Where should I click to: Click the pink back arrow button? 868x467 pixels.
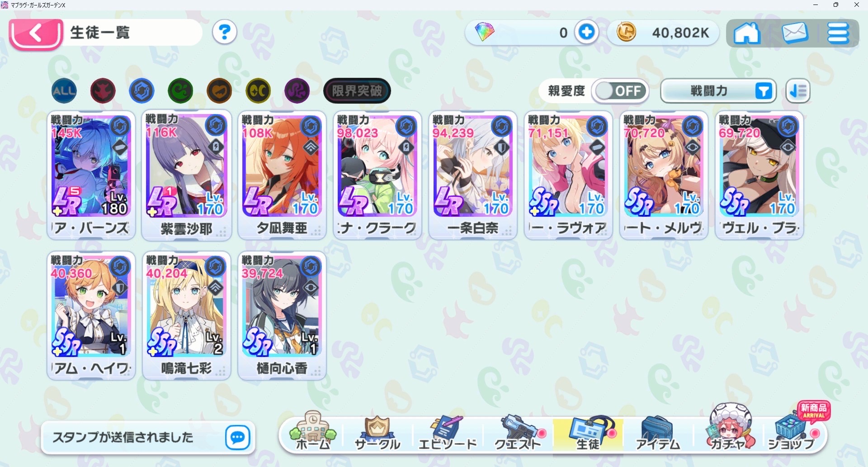pos(36,33)
